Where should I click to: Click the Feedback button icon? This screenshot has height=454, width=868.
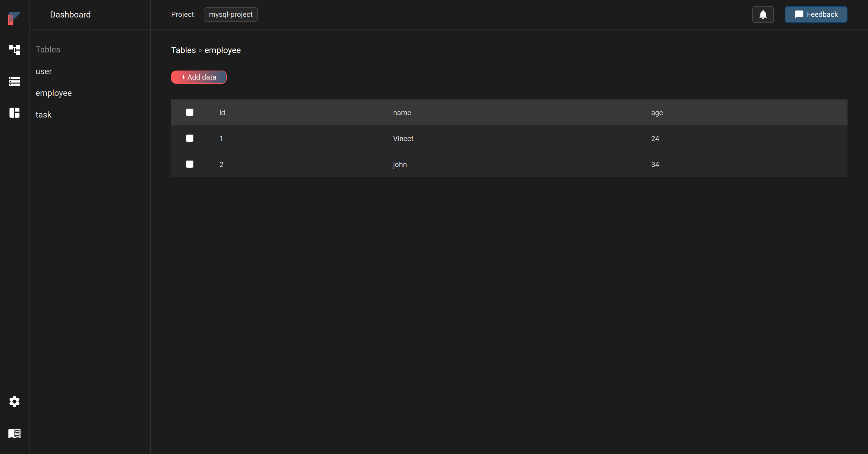799,14
